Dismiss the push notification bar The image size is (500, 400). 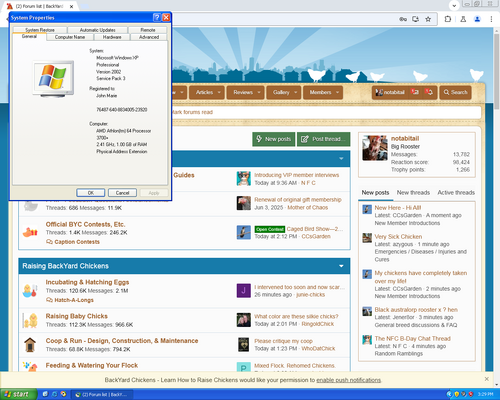(486, 379)
